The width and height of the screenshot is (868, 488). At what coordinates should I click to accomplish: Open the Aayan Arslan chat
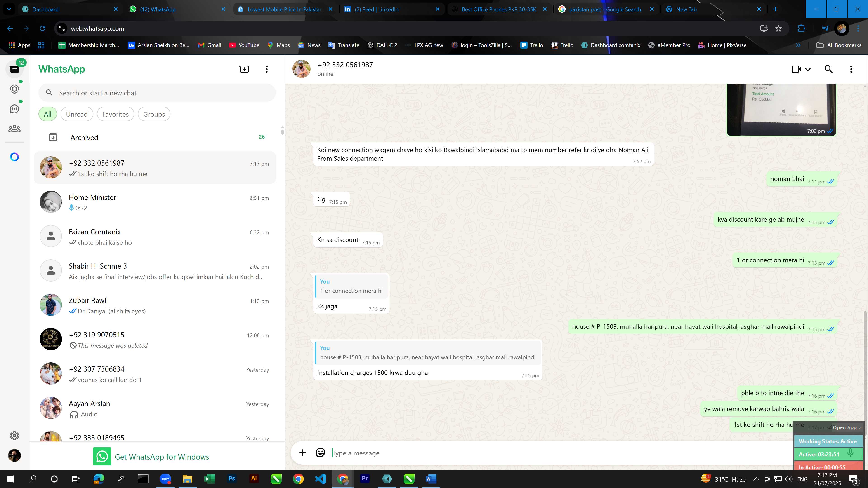pos(155,408)
